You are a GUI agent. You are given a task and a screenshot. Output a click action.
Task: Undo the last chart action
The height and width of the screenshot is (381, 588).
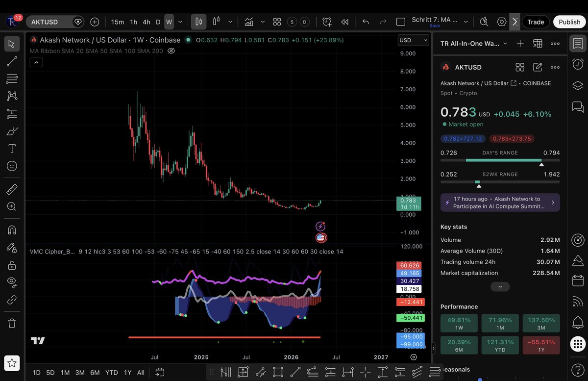[x=366, y=22]
